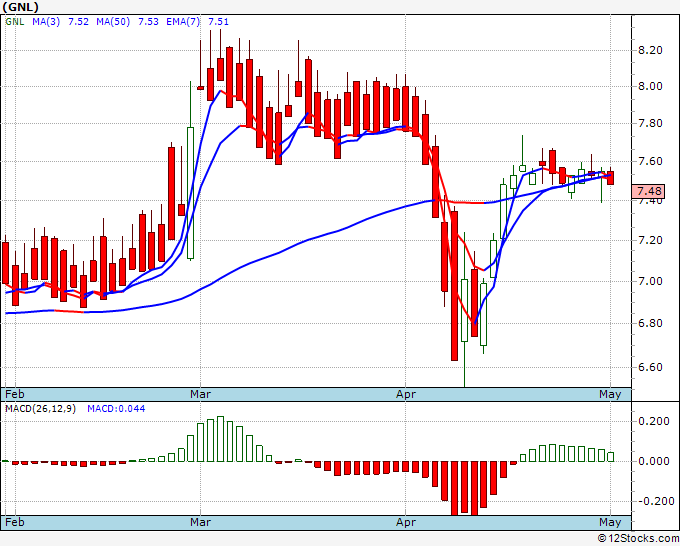Click the current price tag 7.48
Image resolution: width=680 pixels, height=546 pixels.
point(648,191)
